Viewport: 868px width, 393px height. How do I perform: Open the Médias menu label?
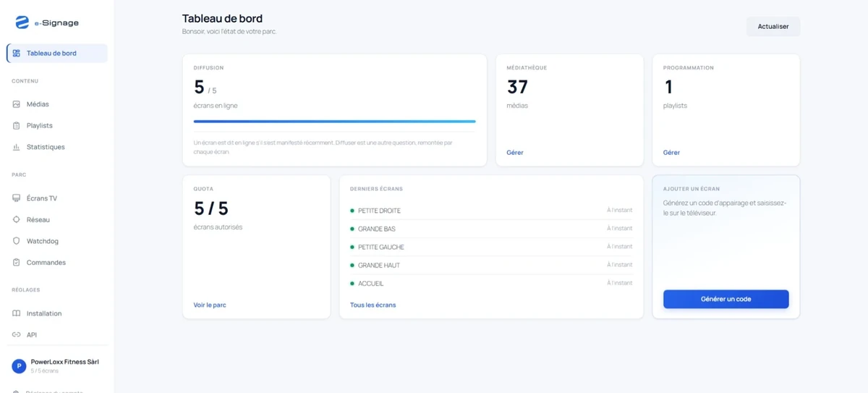[38, 104]
